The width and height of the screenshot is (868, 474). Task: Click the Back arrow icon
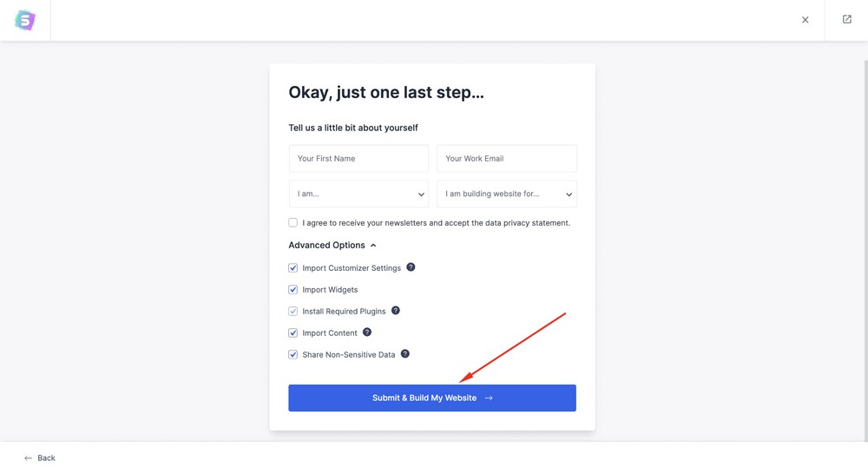point(29,458)
